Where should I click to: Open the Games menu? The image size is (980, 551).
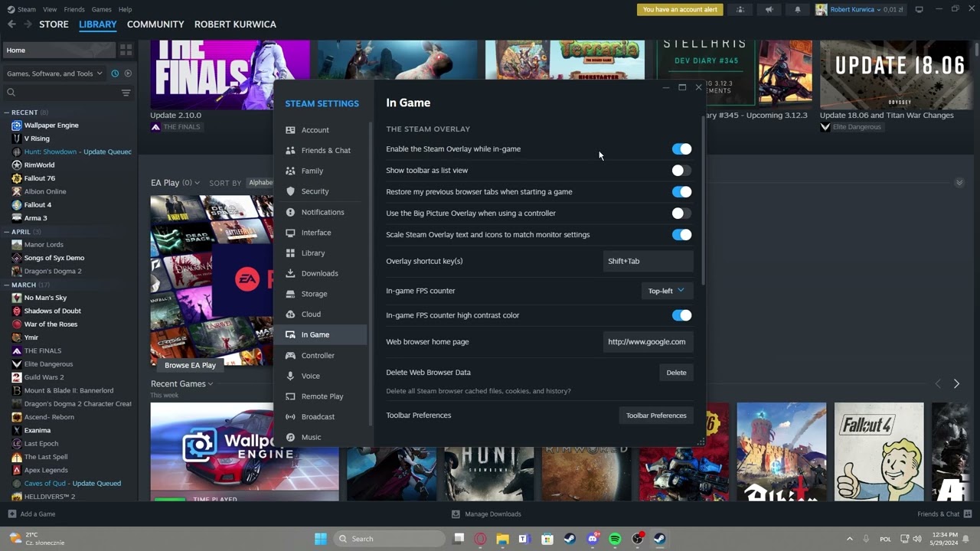coord(101,9)
